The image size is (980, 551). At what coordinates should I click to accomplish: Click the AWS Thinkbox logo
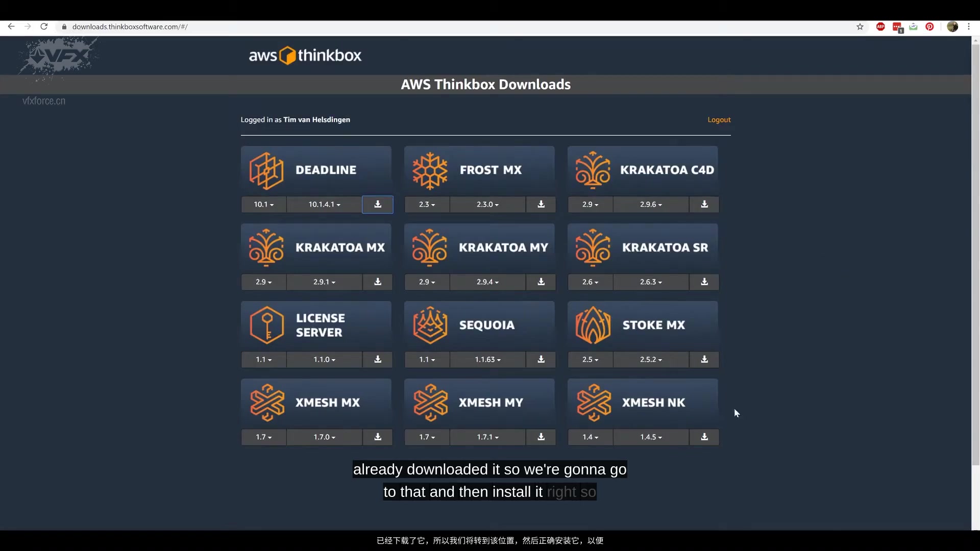coord(305,55)
